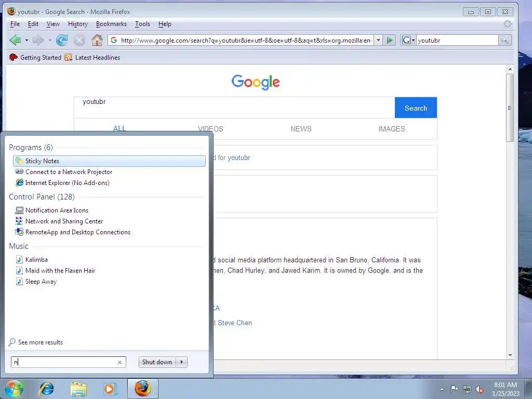Click into the Google search query field
This screenshot has width=532, height=399.
tap(234, 108)
